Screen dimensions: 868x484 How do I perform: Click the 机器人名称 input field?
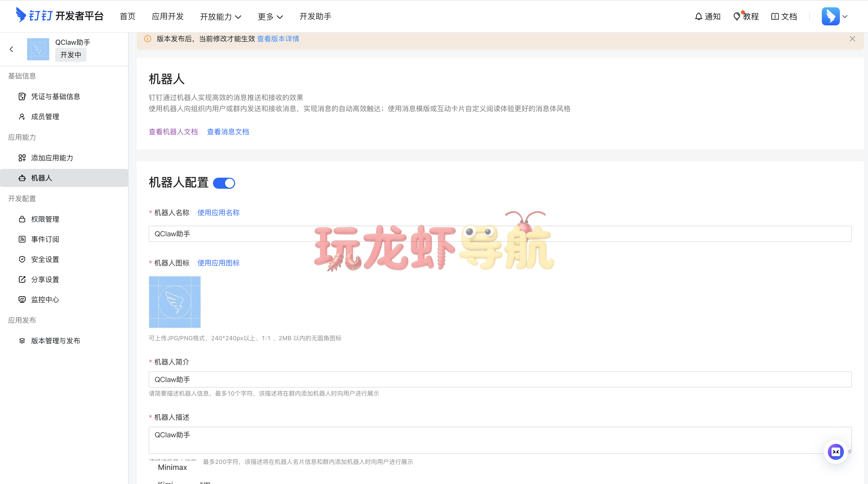500,233
